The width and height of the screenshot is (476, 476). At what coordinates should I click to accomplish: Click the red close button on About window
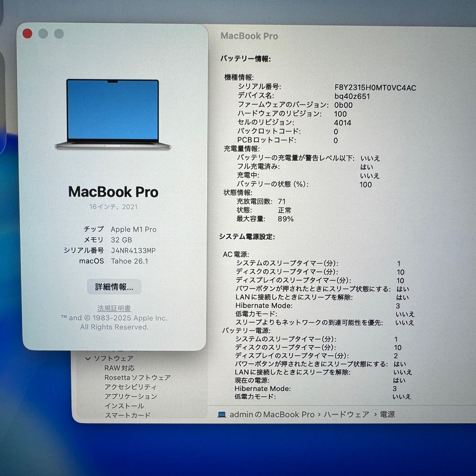point(28,33)
